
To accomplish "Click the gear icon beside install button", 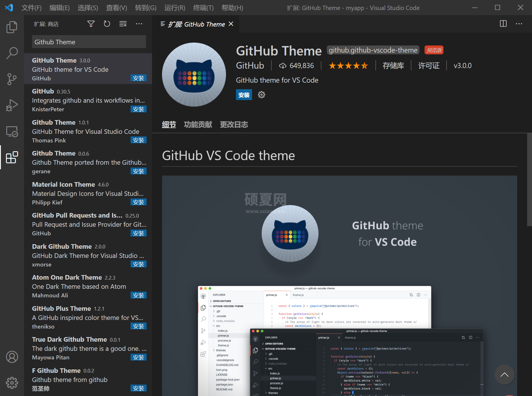I will pos(261,95).
